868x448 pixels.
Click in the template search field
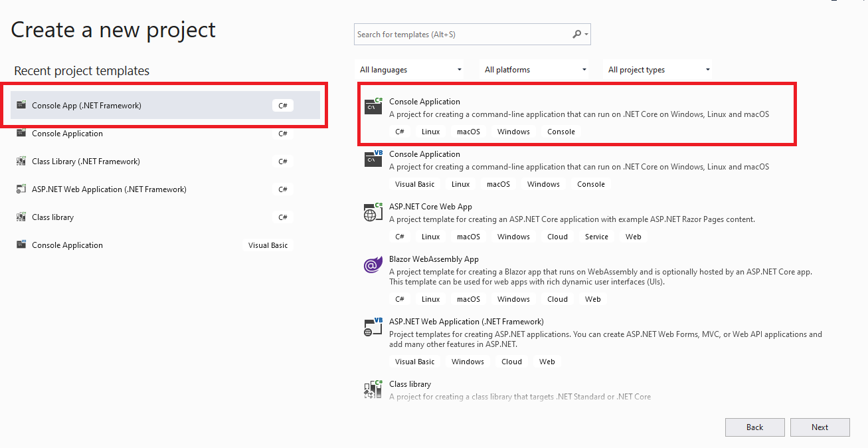click(465, 34)
